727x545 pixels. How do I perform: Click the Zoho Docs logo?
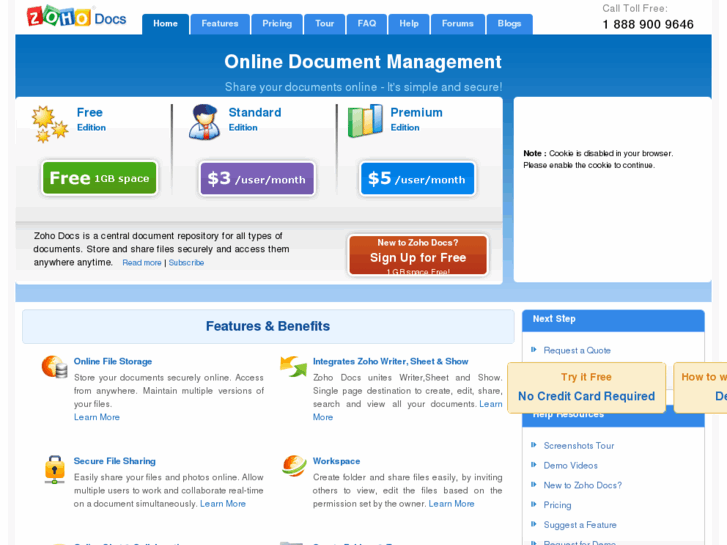pos(77,17)
